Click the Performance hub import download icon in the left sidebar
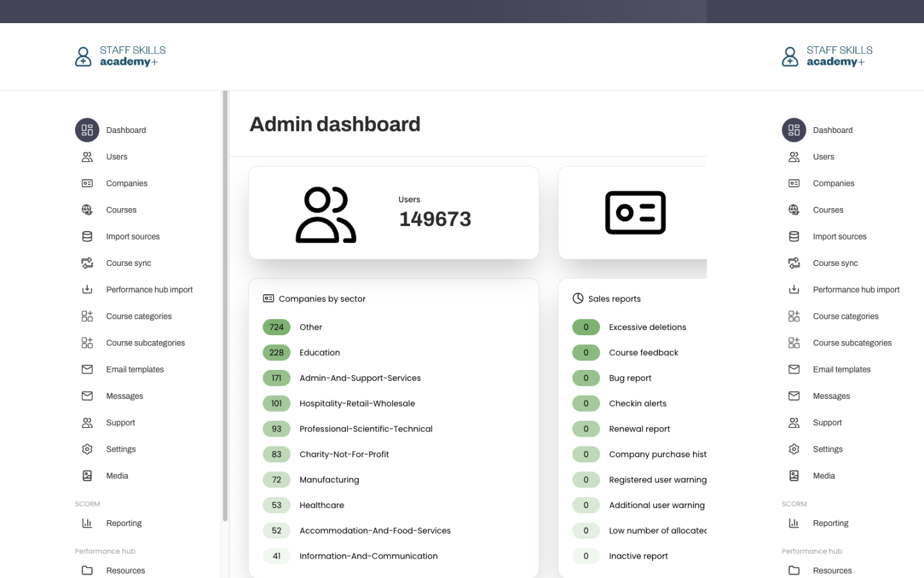 coord(87,290)
